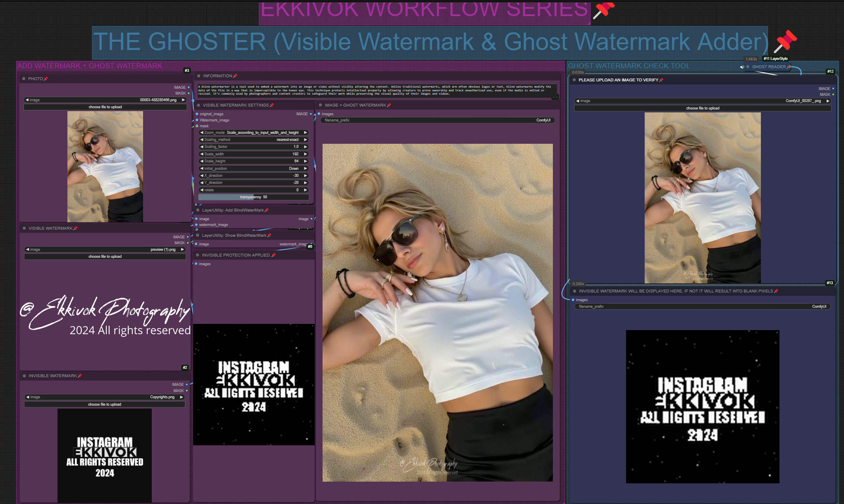This screenshot has width=844, height=504.
Task: Click choose file to upload in verify node
Action: point(702,108)
